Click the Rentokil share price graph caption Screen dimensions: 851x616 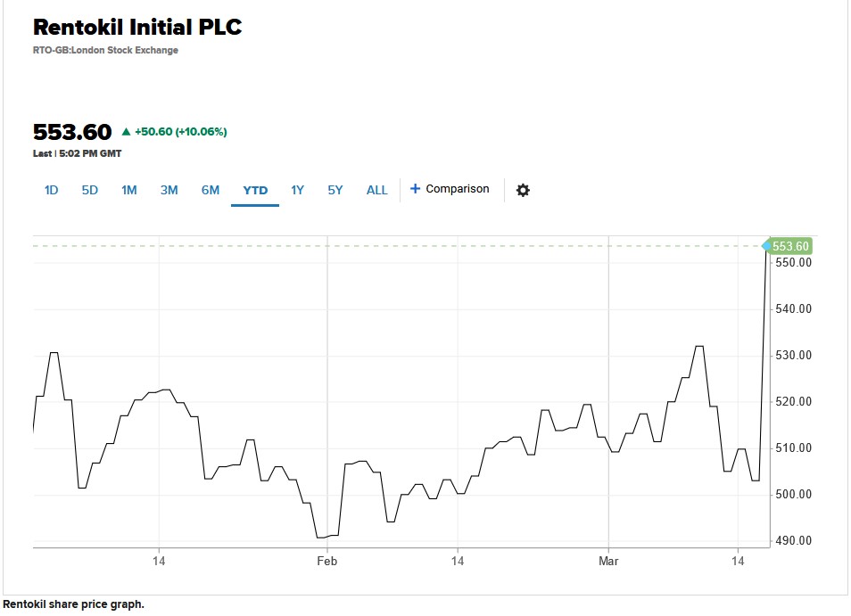[74, 604]
